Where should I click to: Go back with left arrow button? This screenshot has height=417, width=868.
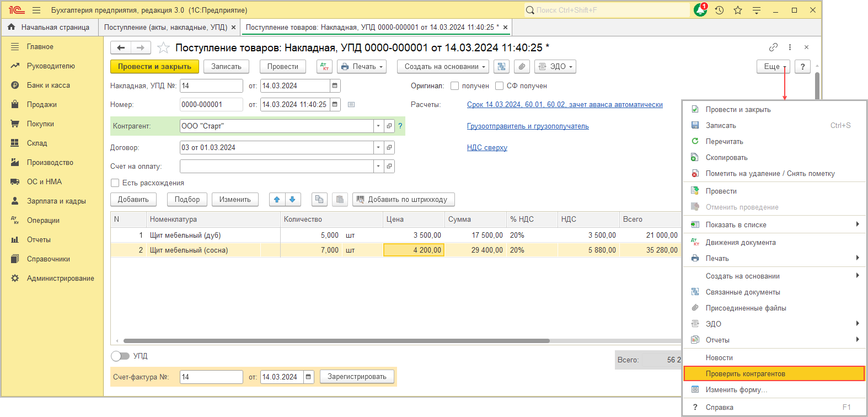(121, 48)
